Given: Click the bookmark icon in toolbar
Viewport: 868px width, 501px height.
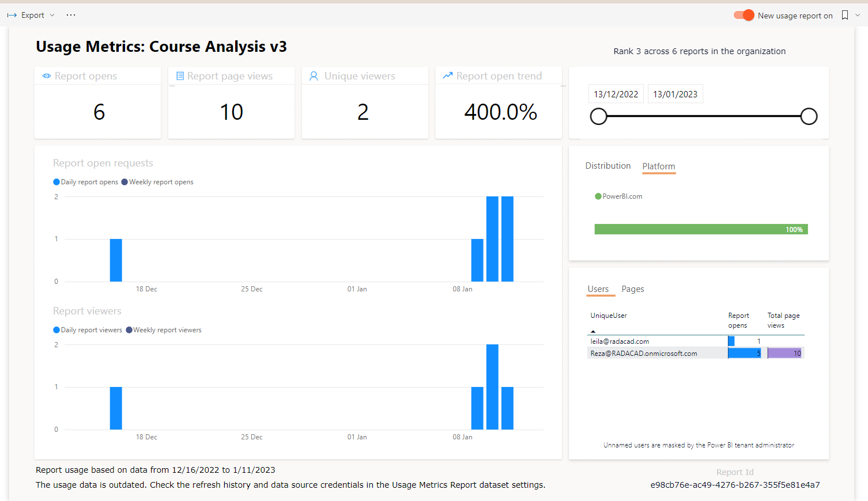Looking at the screenshot, I should pos(845,15).
